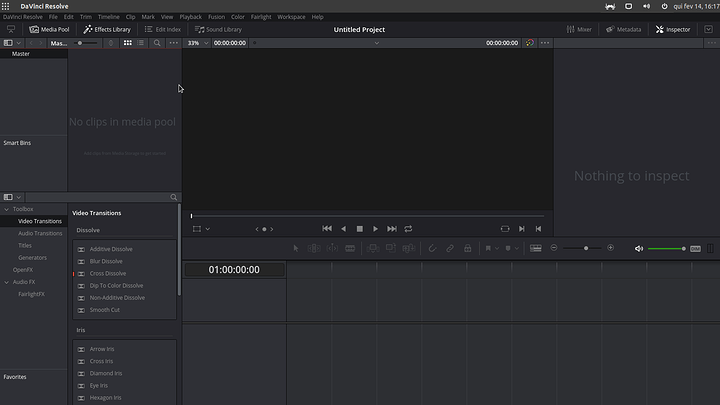Jump to first frame with skip-back icon
The height and width of the screenshot is (405, 720).
point(326,229)
